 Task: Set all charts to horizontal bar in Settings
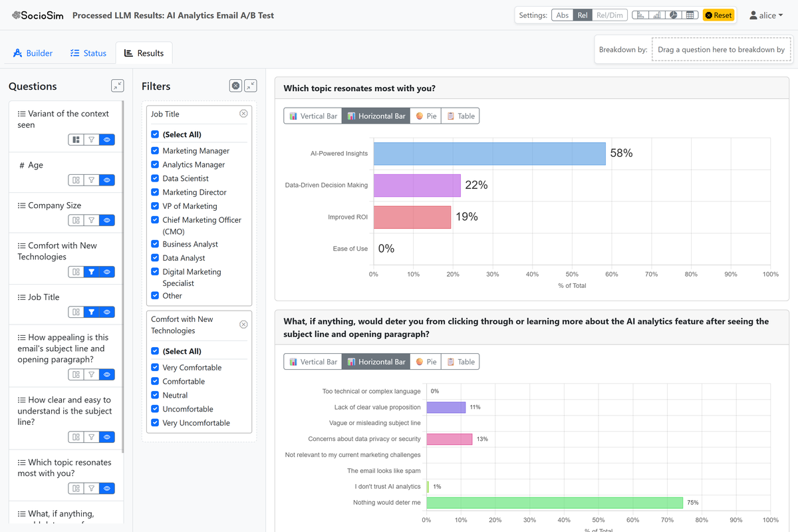coord(641,15)
